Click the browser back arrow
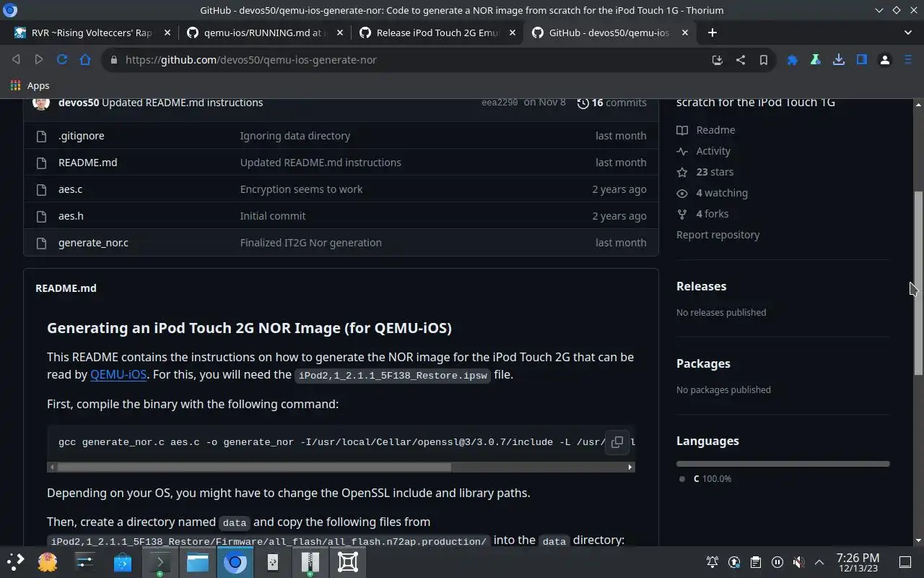The height and width of the screenshot is (578, 924). (x=16, y=60)
